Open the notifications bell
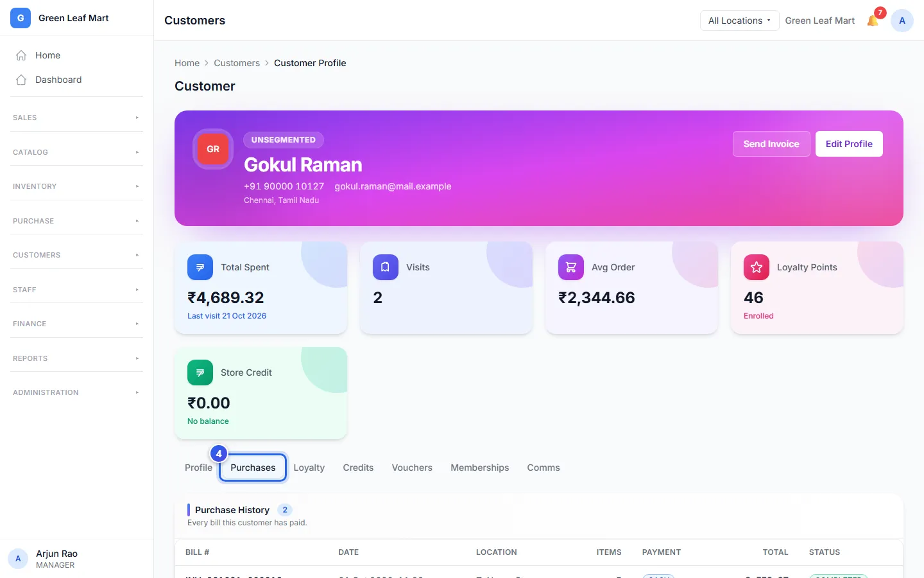This screenshot has width=924, height=578. [873, 21]
